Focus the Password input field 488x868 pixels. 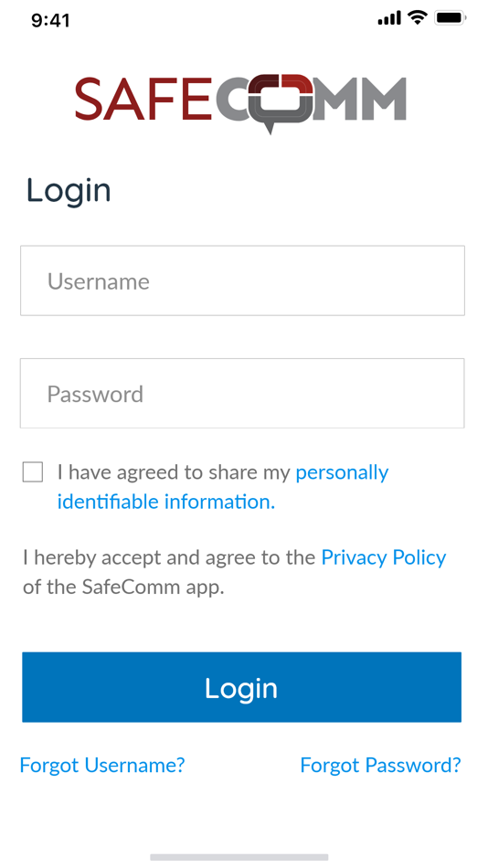(x=242, y=393)
